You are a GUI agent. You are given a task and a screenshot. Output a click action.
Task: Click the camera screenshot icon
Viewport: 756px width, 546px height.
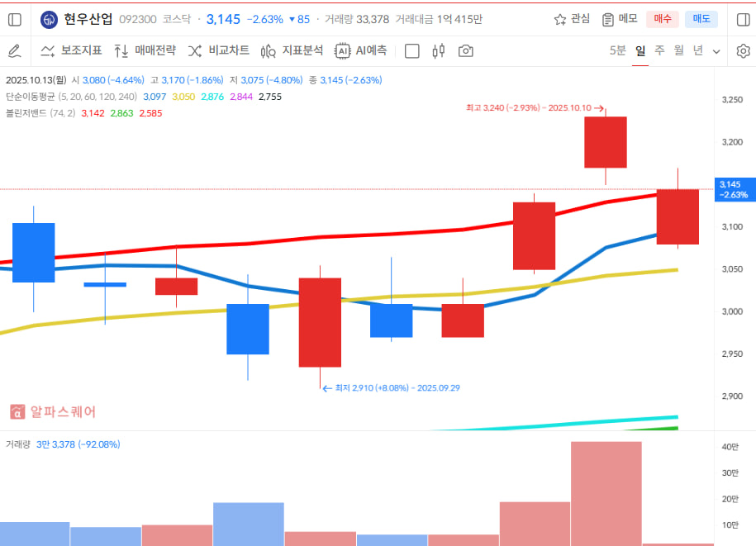coord(466,51)
